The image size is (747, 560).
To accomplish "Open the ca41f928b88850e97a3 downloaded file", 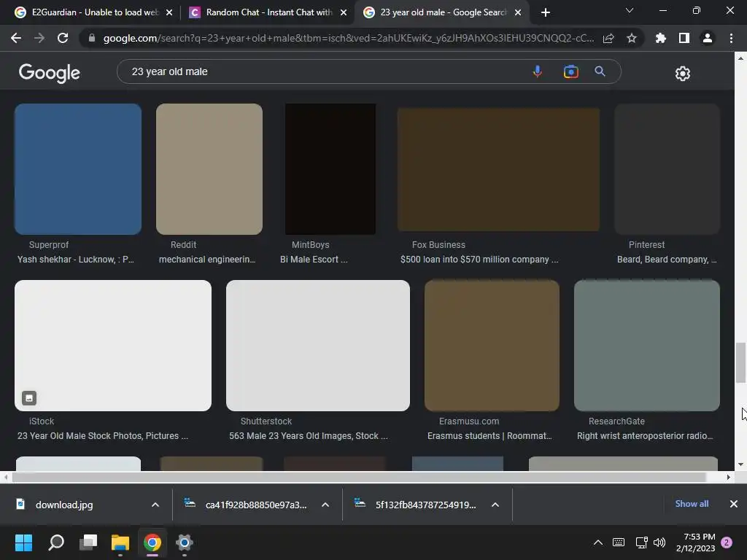I will coord(256,505).
